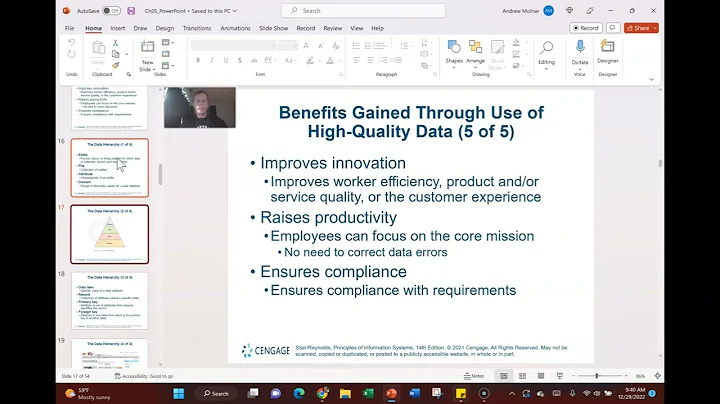The image size is (720, 404).
Task: Insert a New Slide icon
Action: (x=147, y=46)
